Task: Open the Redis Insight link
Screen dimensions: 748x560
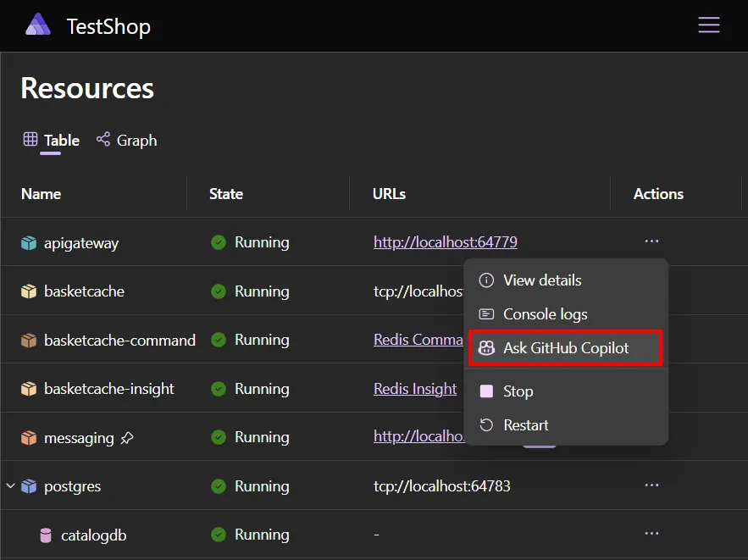Action: 414,388
